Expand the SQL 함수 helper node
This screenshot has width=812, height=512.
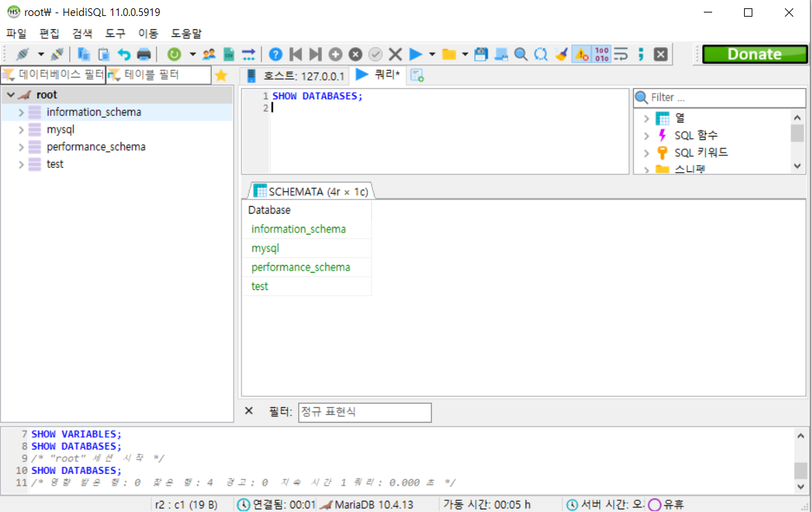click(x=646, y=136)
